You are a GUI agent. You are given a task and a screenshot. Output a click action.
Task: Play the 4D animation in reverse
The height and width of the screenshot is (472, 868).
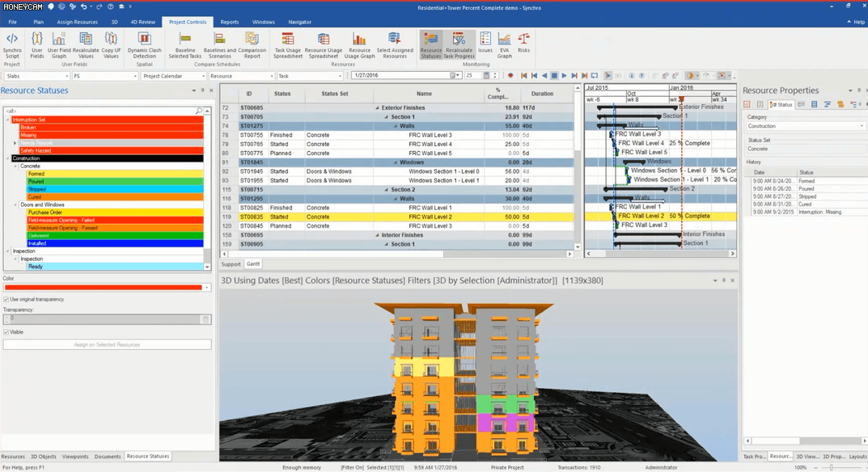coord(544,76)
